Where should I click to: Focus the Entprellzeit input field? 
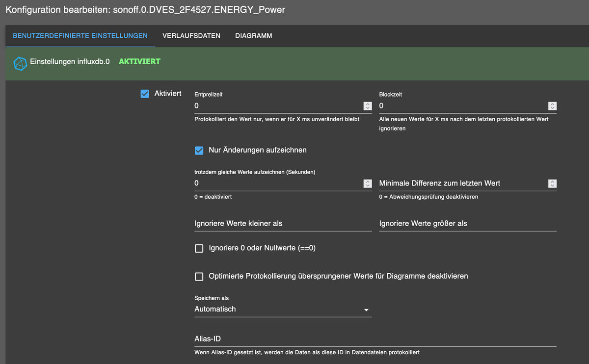[278, 106]
